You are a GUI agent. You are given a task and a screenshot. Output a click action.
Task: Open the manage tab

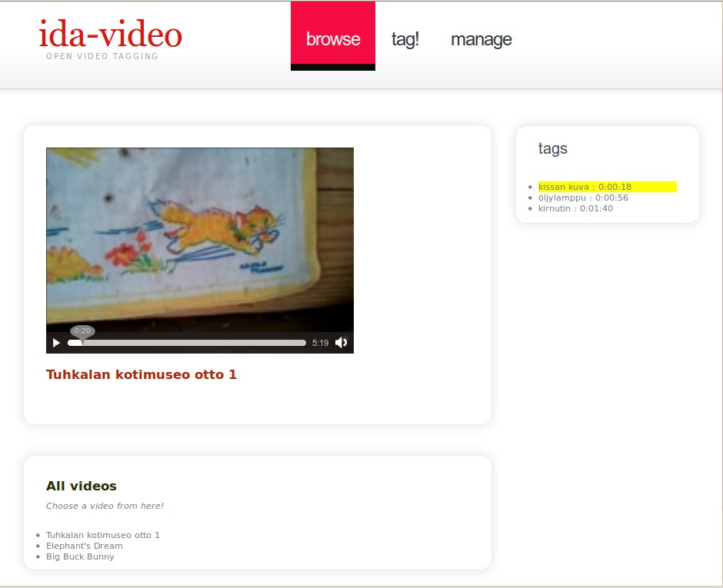coord(481,39)
